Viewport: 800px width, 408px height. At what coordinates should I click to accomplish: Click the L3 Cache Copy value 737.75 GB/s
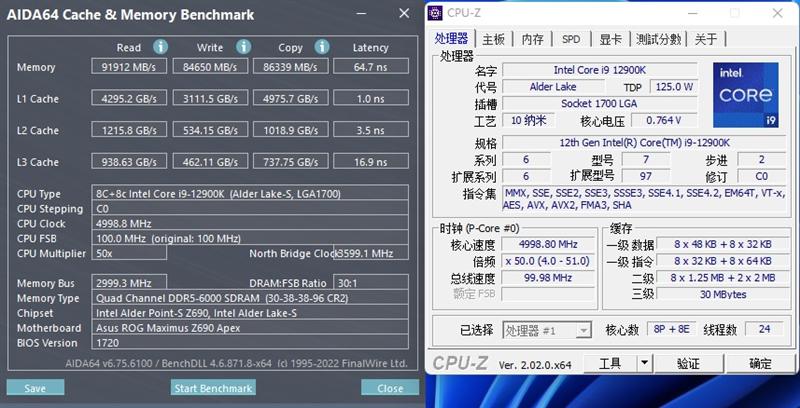[x=290, y=161]
